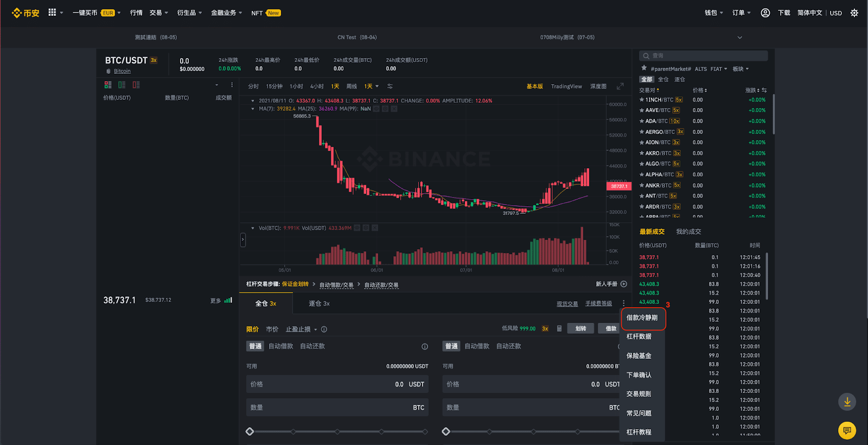Open the 手续费等级 link
The height and width of the screenshot is (445, 868).
coord(598,303)
